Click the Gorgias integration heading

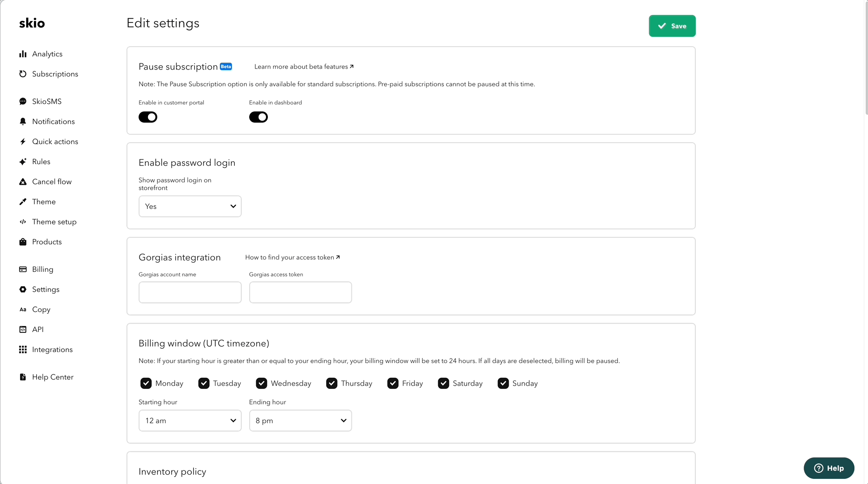pos(180,257)
